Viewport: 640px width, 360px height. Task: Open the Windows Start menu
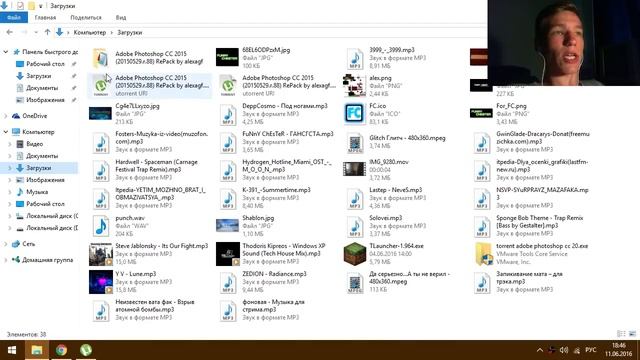(11, 350)
